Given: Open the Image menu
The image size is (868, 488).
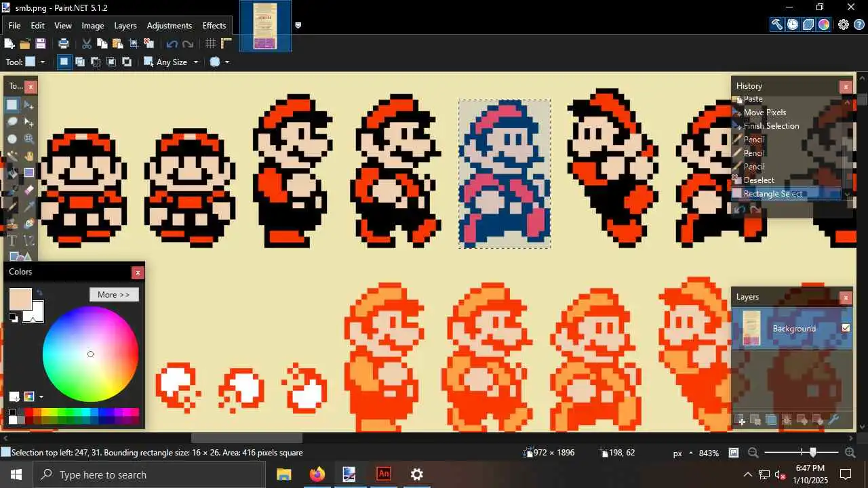Looking at the screenshot, I should click(x=93, y=26).
